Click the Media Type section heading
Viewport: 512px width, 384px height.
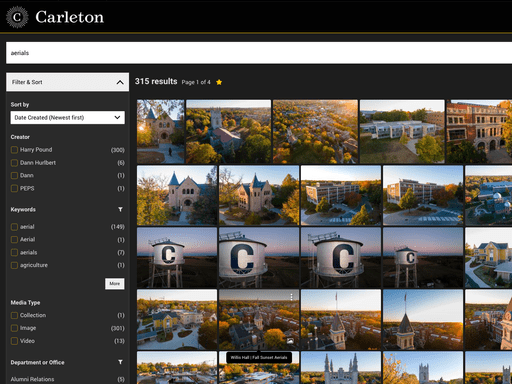pyautogui.click(x=25, y=302)
